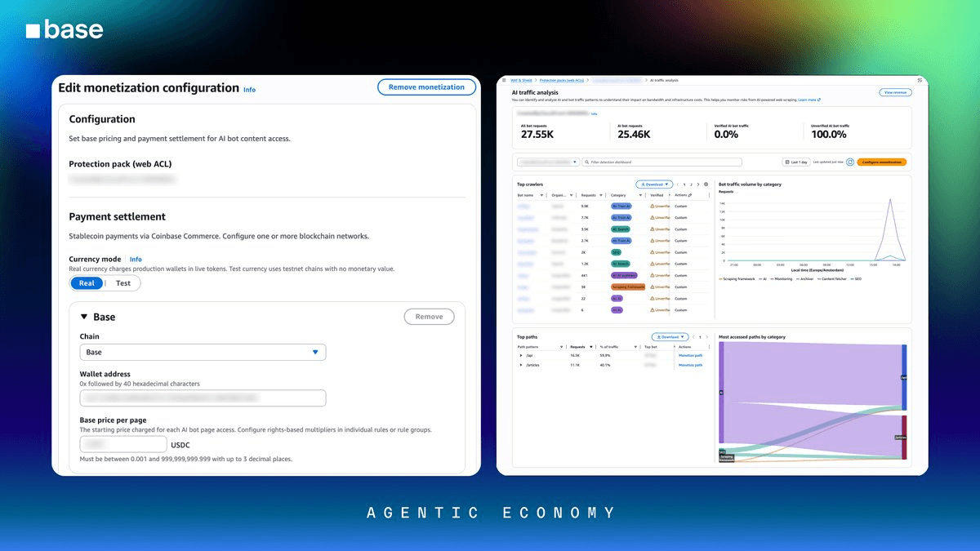Select Test currency mode
Viewport: 980px width, 551px height.
(122, 283)
